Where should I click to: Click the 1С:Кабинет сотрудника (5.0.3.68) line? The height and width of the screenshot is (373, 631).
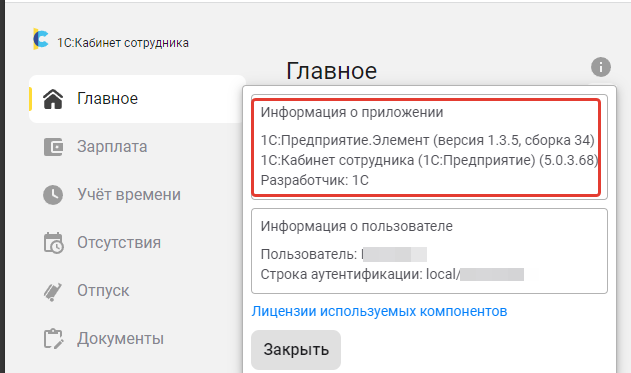click(429, 161)
